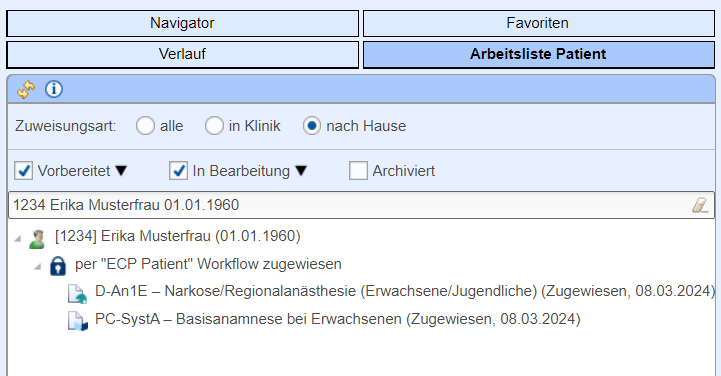Image resolution: width=721 pixels, height=376 pixels.
Task: Click the patient avatar icon for Erika Musterfrau
Action: click(x=37, y=239)
